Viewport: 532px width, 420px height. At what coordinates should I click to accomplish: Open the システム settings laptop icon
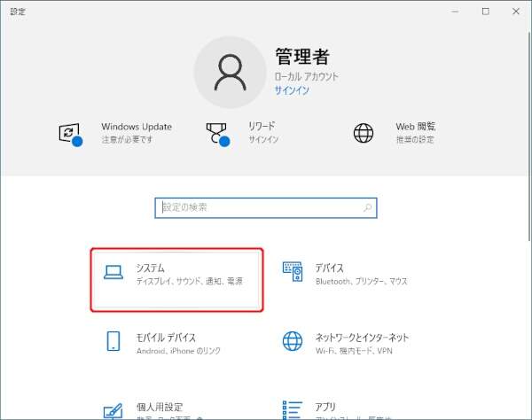(x=113, y=272)
